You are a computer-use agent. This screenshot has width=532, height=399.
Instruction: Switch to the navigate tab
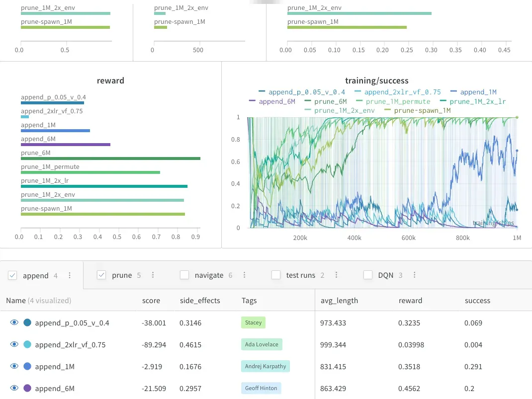209,275
